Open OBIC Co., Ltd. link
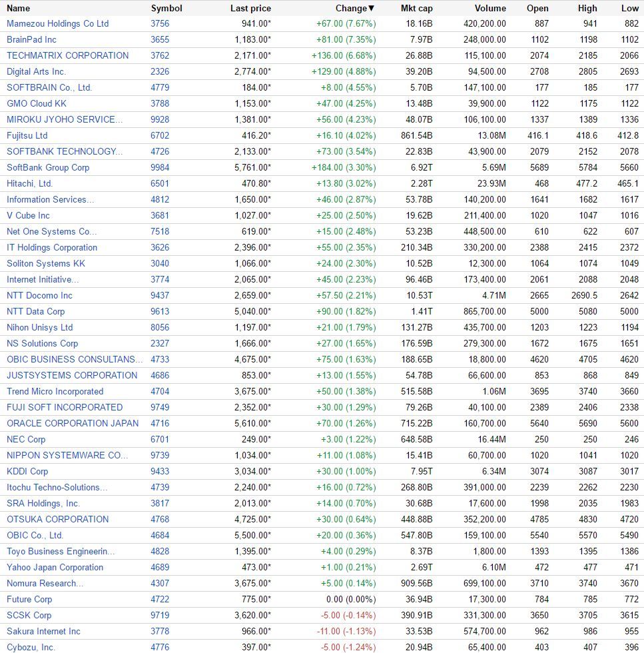644x653 pixels. pyautogui.click(x=35, y=535)
